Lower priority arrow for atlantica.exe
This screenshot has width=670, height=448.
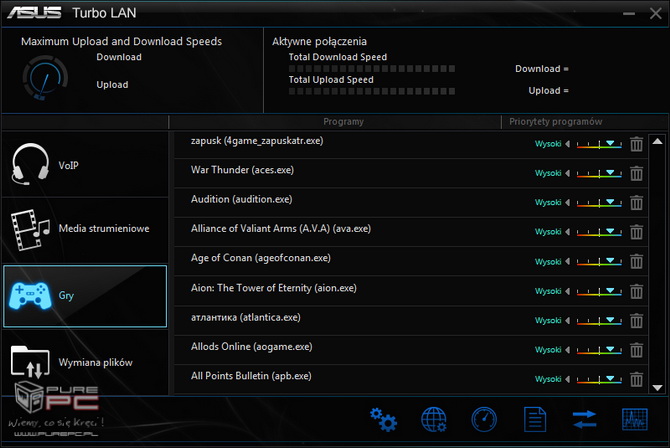tap(567, 321)
